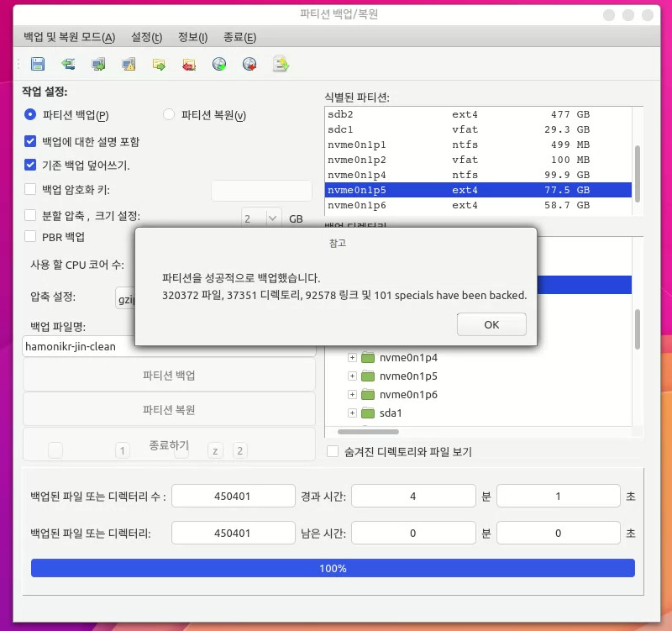The width and height of the screenshot is (672, 631).
Task: Open the 설정 menu
Action: pyautogui.click(x=146, y=37)
